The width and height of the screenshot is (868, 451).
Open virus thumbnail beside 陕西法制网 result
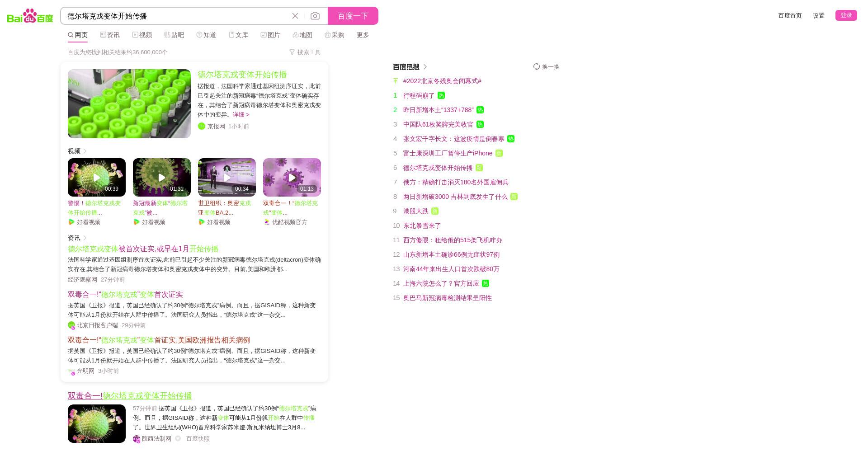pyautogui.click(x=97, y=423)
